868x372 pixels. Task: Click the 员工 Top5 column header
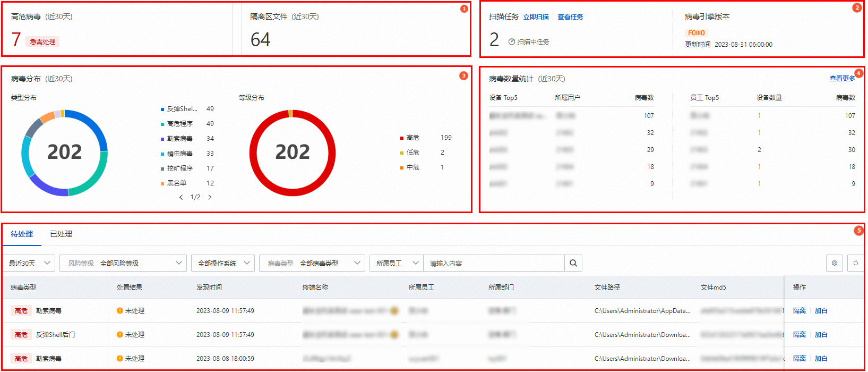[704, 98]
